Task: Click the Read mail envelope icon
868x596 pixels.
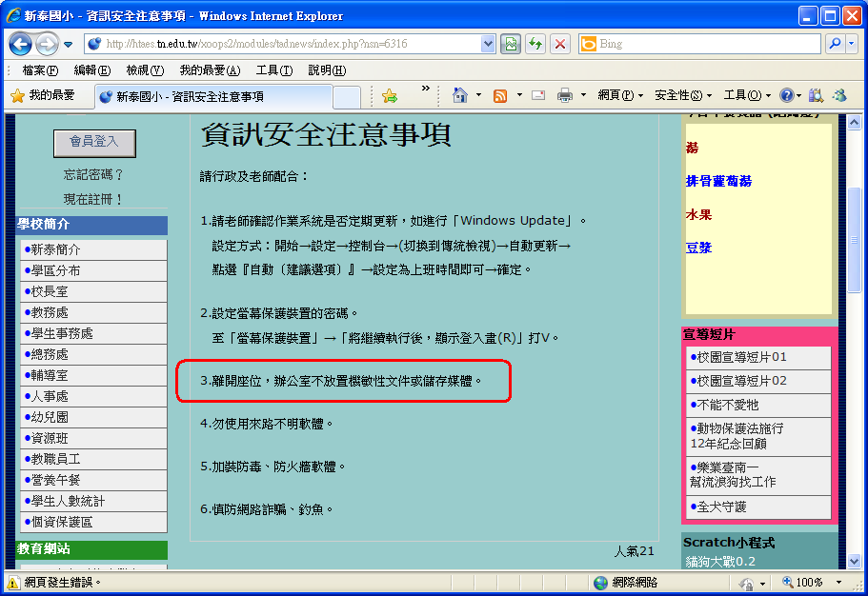Action: coord(537,95)
